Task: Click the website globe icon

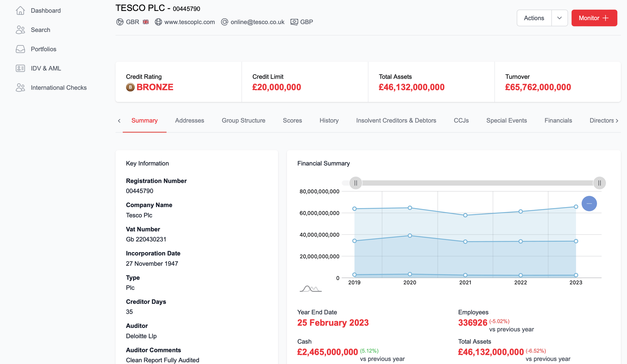Action: (158, 22)
